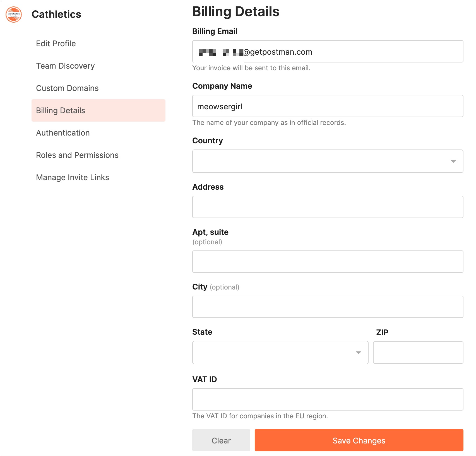Click the Cathletics team logo icon
476x456 pixels.
pos(14,15)
